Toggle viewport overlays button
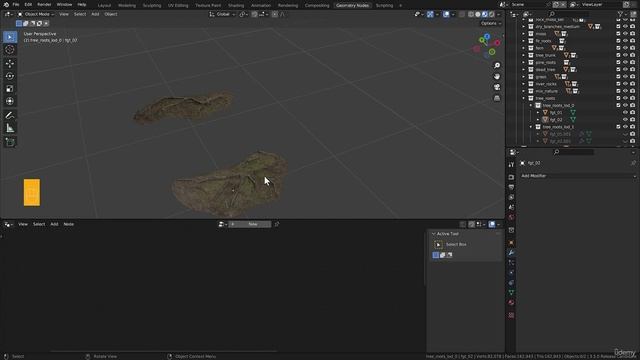This screenshot has width=640, height=360. (446, 14)
